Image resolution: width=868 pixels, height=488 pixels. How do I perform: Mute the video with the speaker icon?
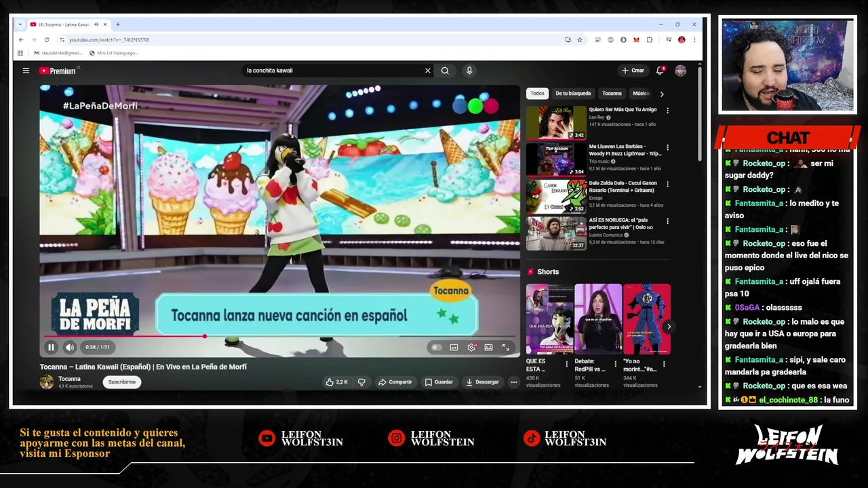click(70, 347)
